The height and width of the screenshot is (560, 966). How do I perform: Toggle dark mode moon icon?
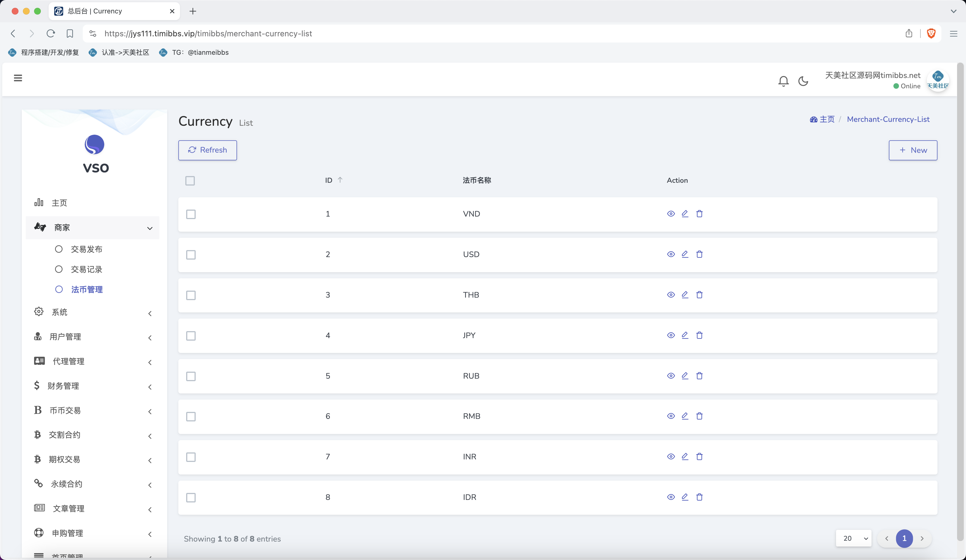(803, 81)
